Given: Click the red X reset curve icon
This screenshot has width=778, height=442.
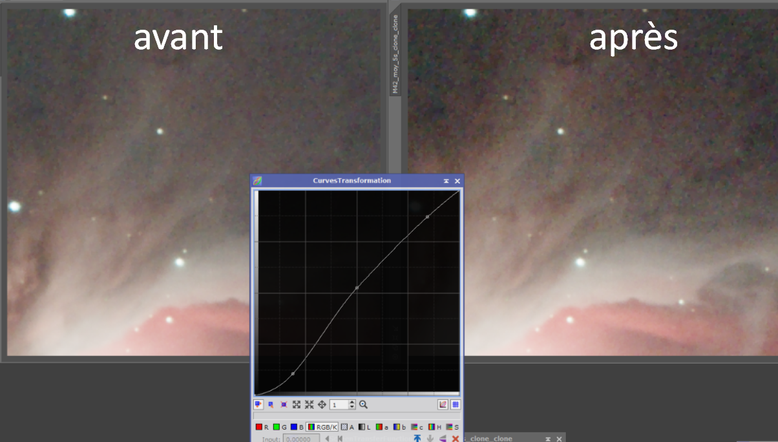Looking at the screenshot, I should [455, 438].
